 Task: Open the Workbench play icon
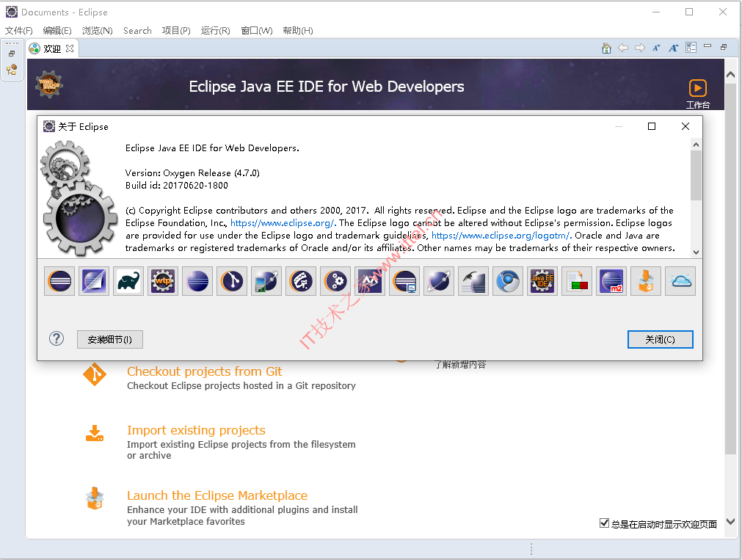click(697, 88)
